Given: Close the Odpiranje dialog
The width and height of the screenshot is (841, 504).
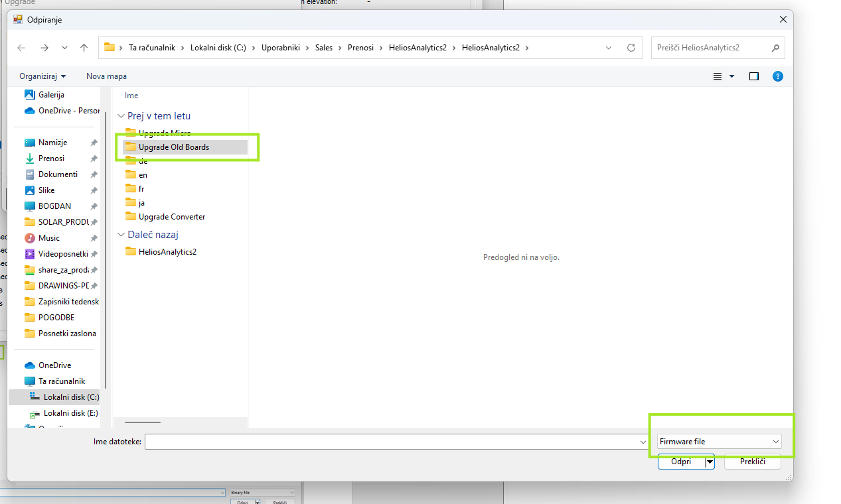Looking at the screenshot, I should click(x=783, y=20).
